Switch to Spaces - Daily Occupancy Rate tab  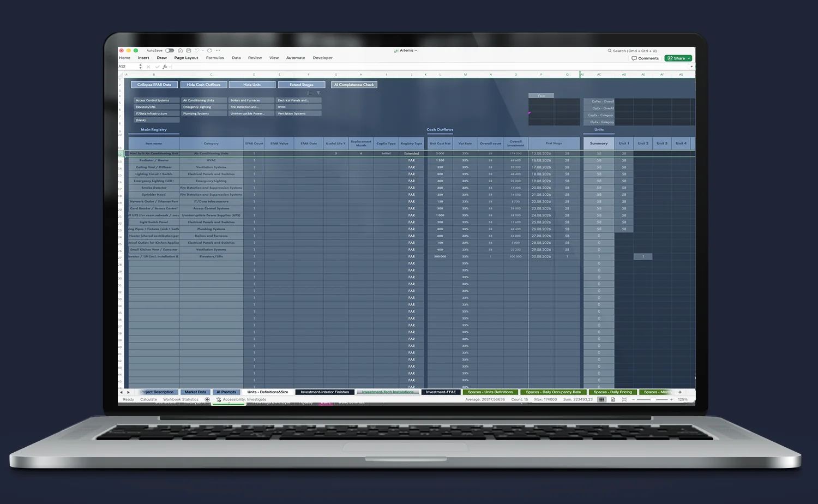(553, 392)
